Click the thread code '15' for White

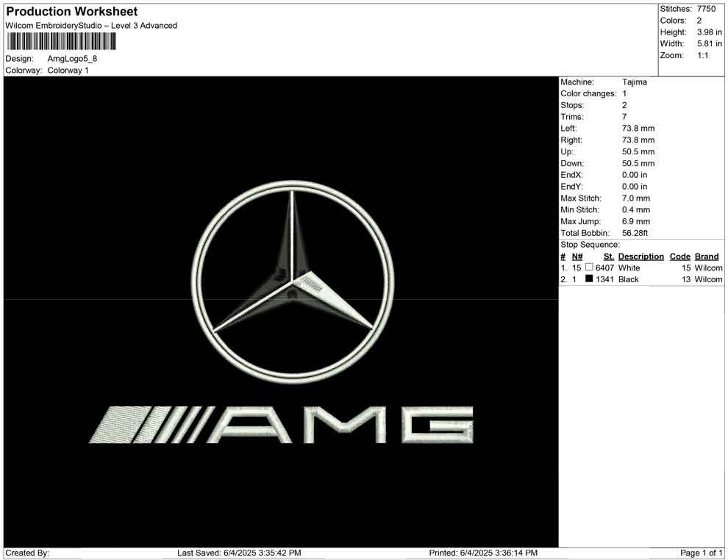(x=686, y=268)
